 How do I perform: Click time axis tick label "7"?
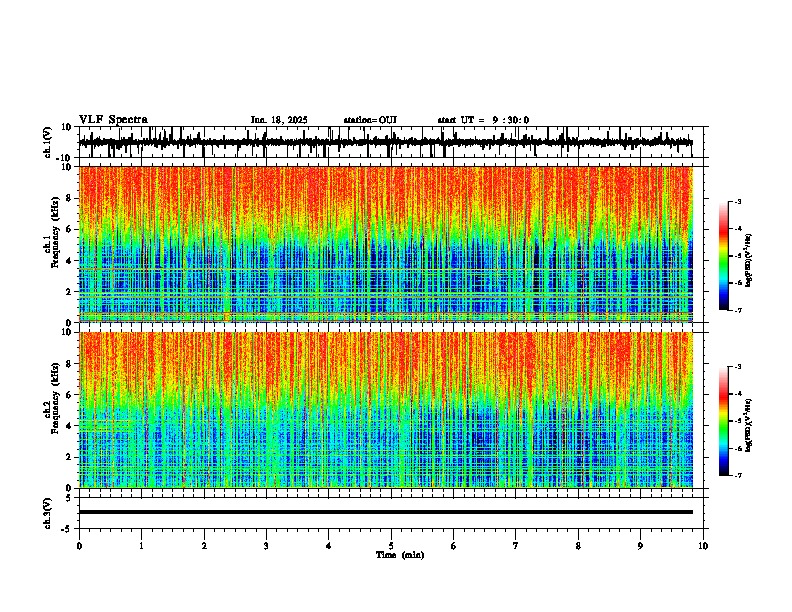[516, 546]
